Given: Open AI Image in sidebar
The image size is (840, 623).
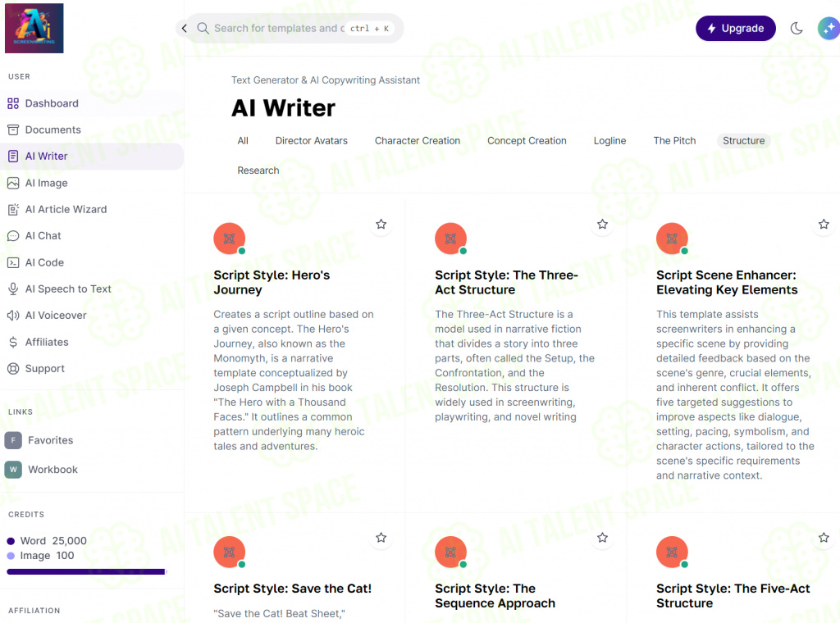Looking at the screenshot, I should click(47, 183).
